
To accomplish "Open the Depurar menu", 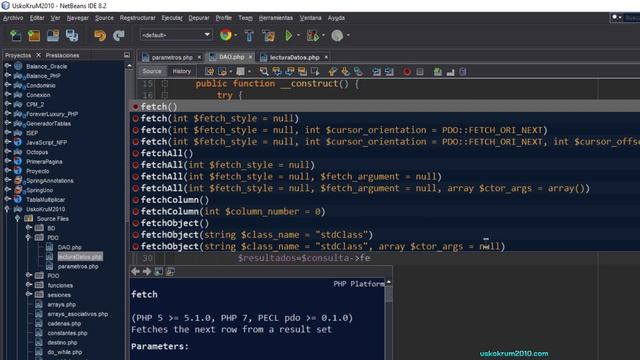I will [199, 18].
